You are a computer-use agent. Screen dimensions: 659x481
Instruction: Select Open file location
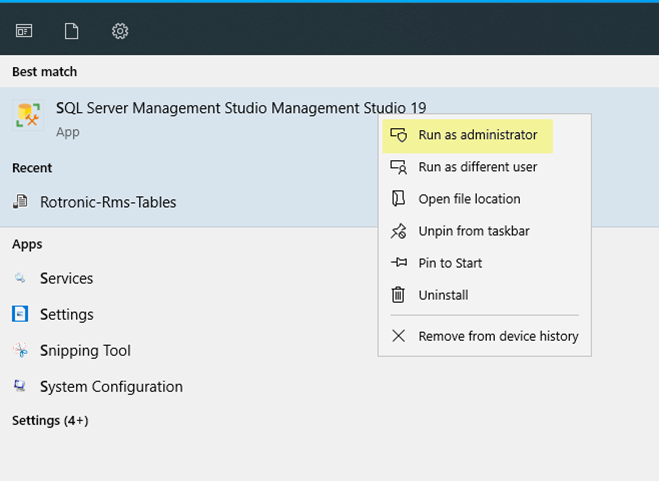coord(485,199)
